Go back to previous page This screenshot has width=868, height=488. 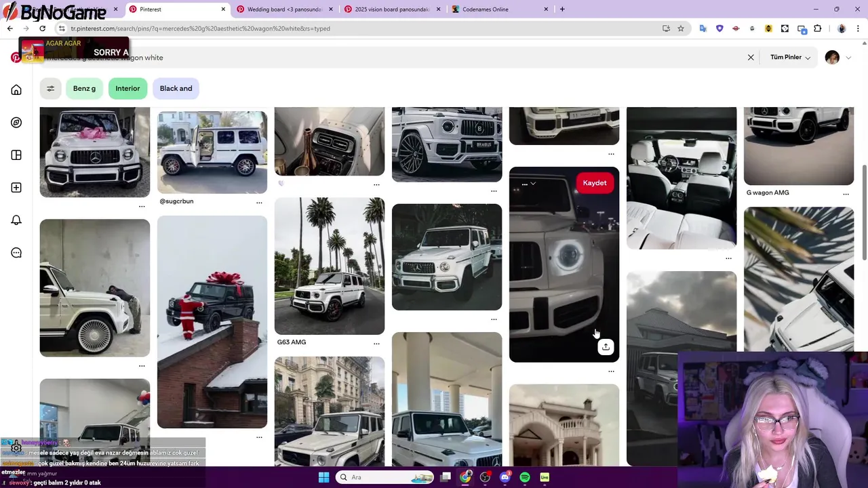pyautogui.click(x=9, y=28)
